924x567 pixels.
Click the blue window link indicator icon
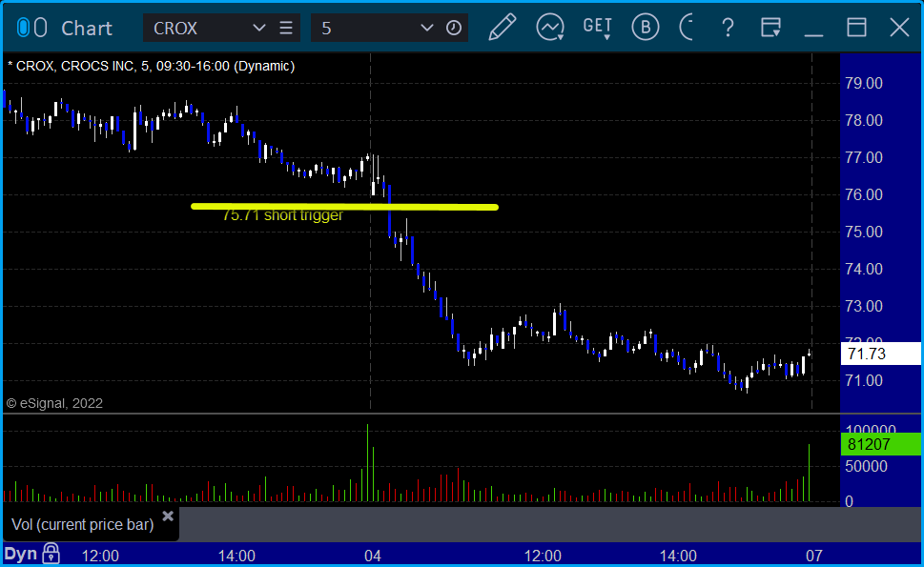click(23, 28)
